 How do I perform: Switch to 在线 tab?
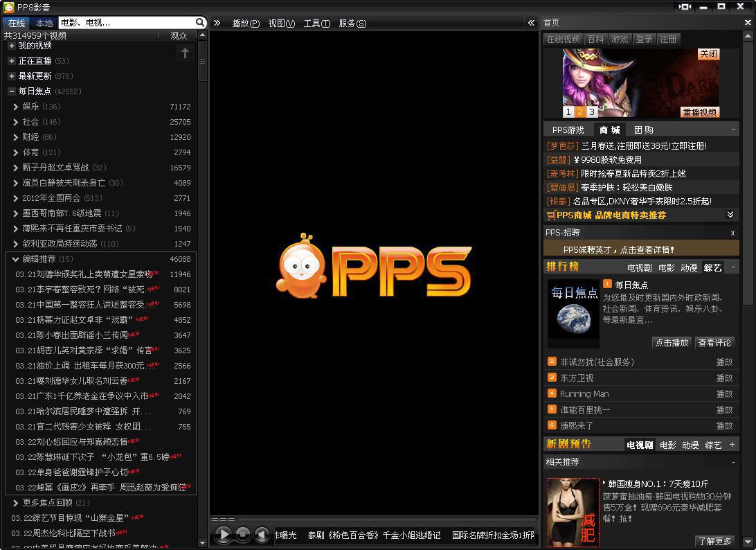[x=17, y=23]
